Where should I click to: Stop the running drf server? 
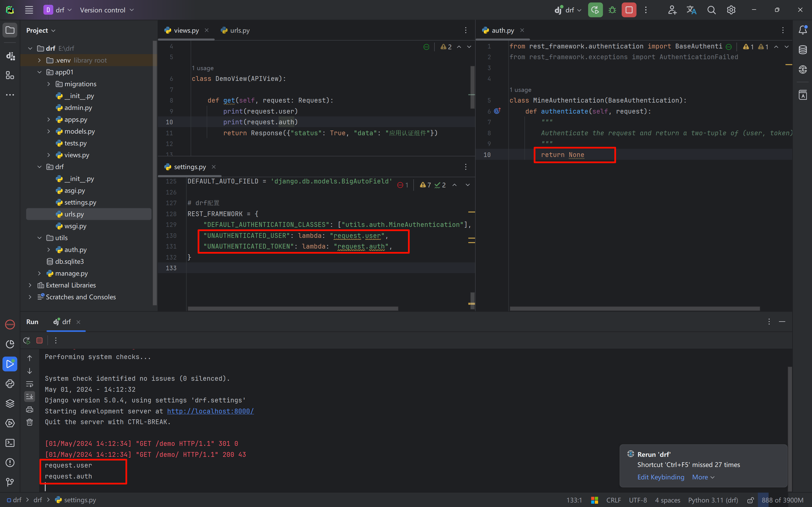[629, 10]
